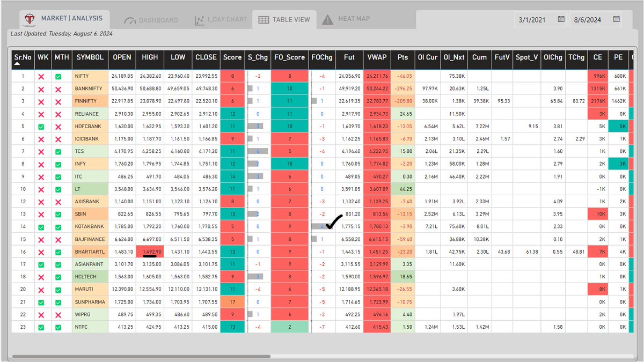Open calendar picker for start date 3/1/2021
Image resolution: width=644 pixels, height=362 pixels.
point(561,19)
